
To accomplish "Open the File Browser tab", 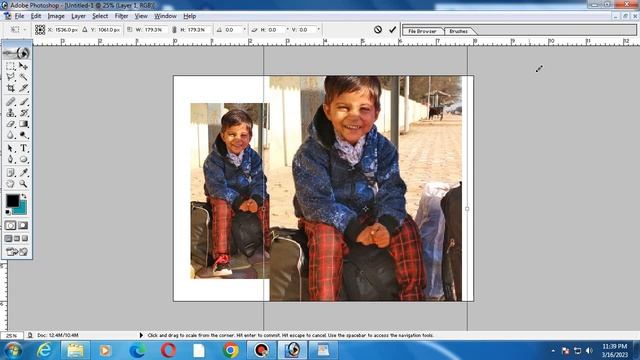I will click(x=422, y=31).
